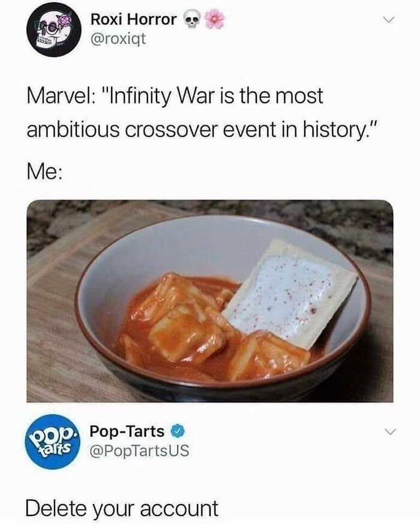Screen dimensions: 420x525
Task: Visit the @PopTartsUS handle
Action: coord(139,451)
